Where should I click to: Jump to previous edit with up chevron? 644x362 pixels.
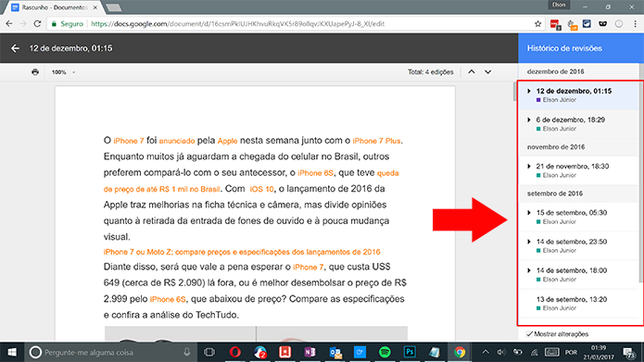[x=472, y=72]
